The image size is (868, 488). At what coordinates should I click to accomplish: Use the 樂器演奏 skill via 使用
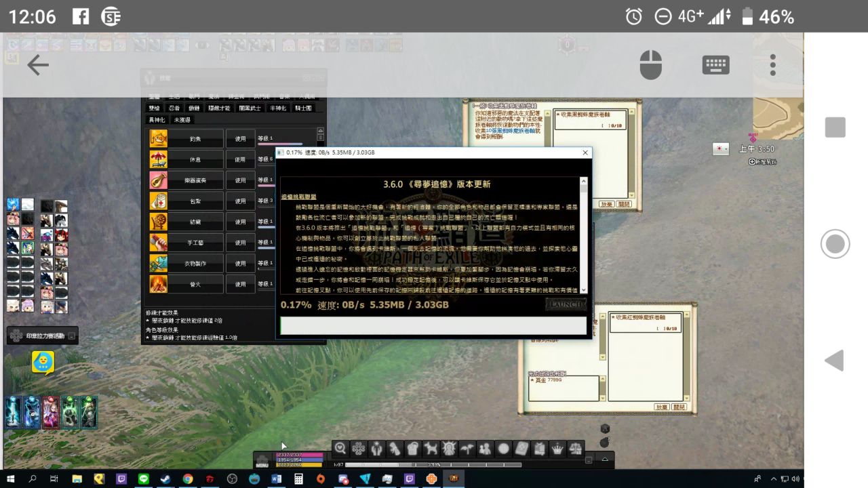coord(240,180)
